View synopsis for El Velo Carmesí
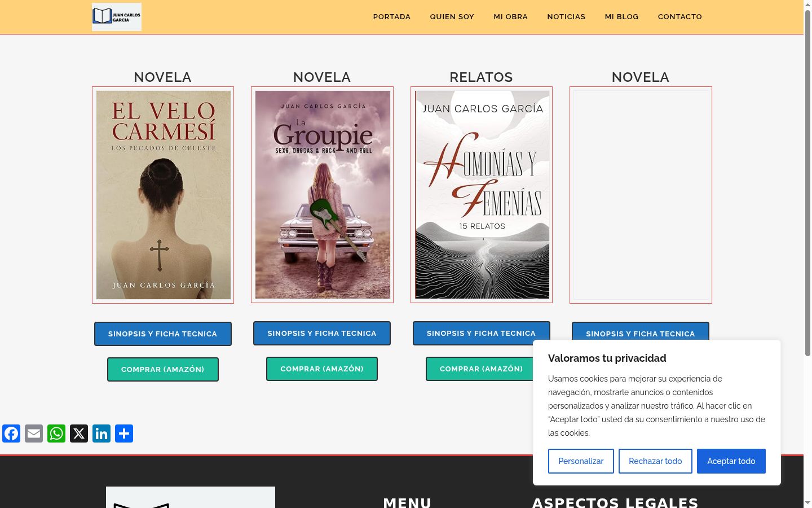The height and width of the screenshot is (508, 812). tap(163, 334)
